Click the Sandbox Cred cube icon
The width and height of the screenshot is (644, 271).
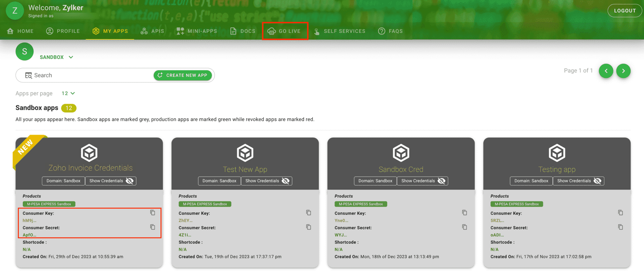[x=401, y=153]
